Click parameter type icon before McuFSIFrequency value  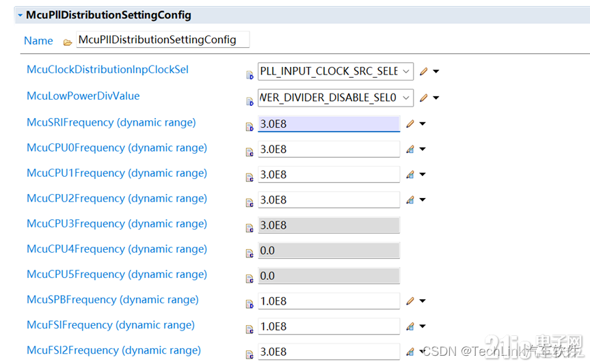250,329
